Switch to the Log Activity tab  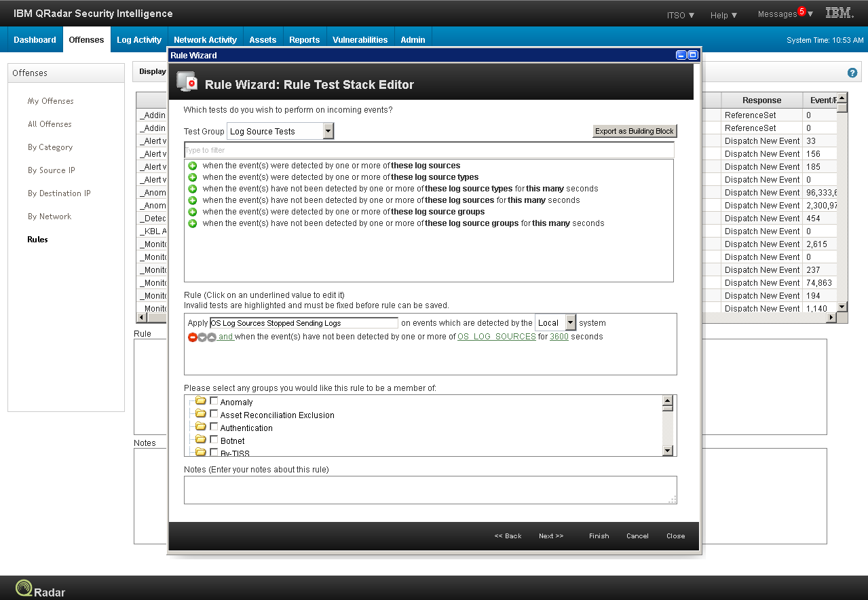139,39
